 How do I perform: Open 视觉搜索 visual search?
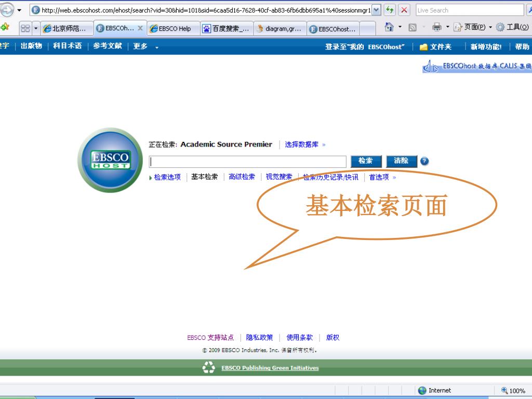click(x=278, y=177)
